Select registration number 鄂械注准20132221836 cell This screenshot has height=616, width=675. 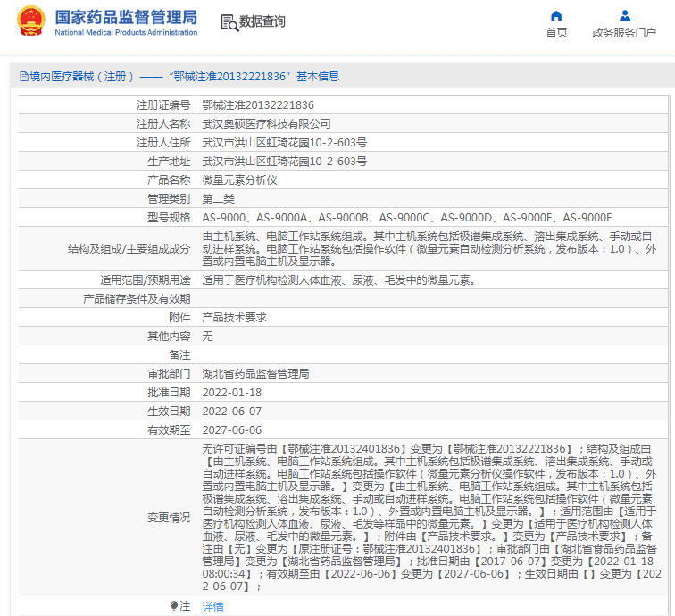258,105
